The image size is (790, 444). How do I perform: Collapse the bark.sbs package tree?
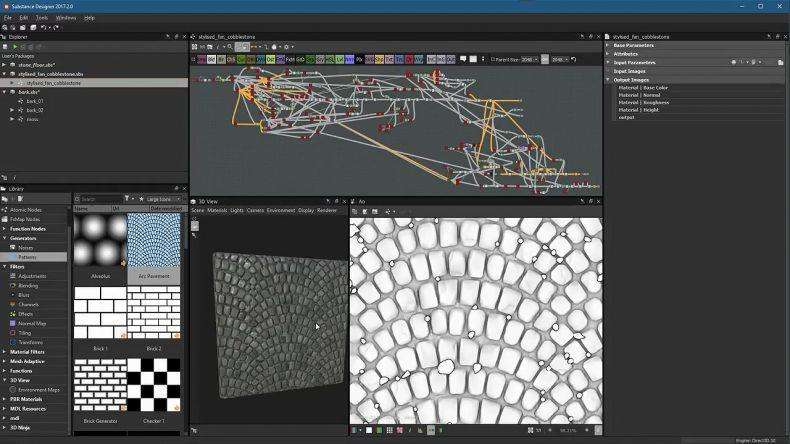coord(5,92)
